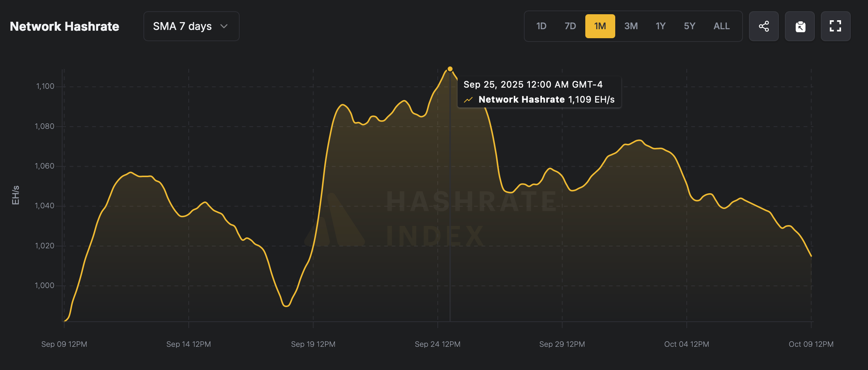The width and height of the screenshot is (868, 370).
Task: Switch chart to 3M range
Action: tap(631, 26)
